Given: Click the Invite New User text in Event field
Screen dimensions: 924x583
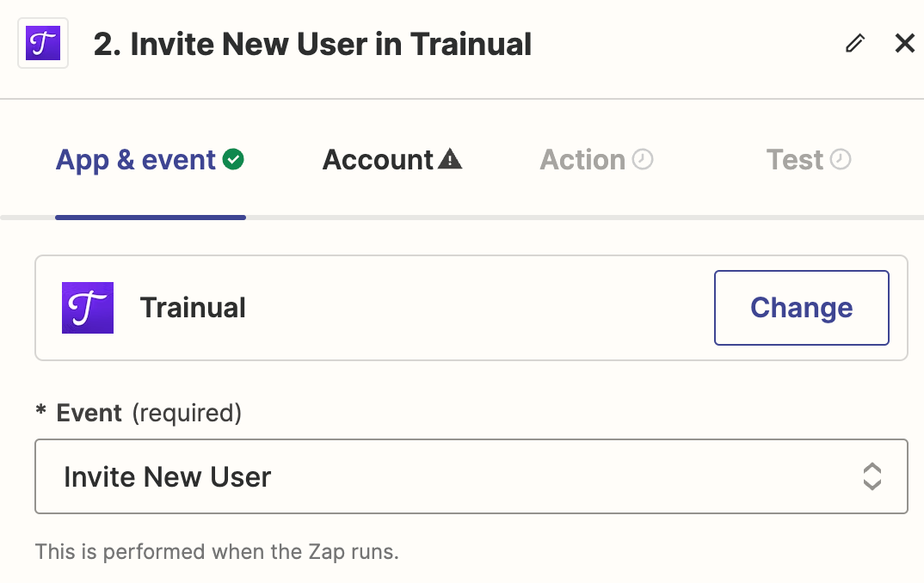Looking at the screenshot, I should coord(168,476).
